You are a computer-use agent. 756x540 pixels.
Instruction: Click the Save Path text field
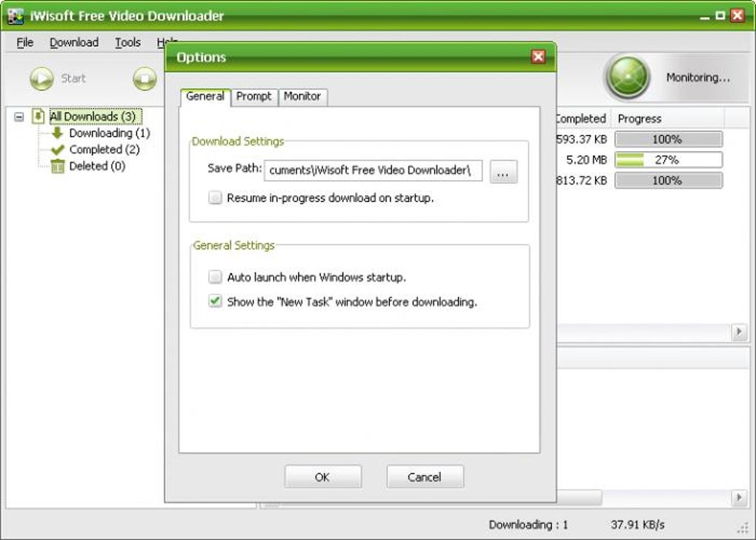[x=373, y=170]
